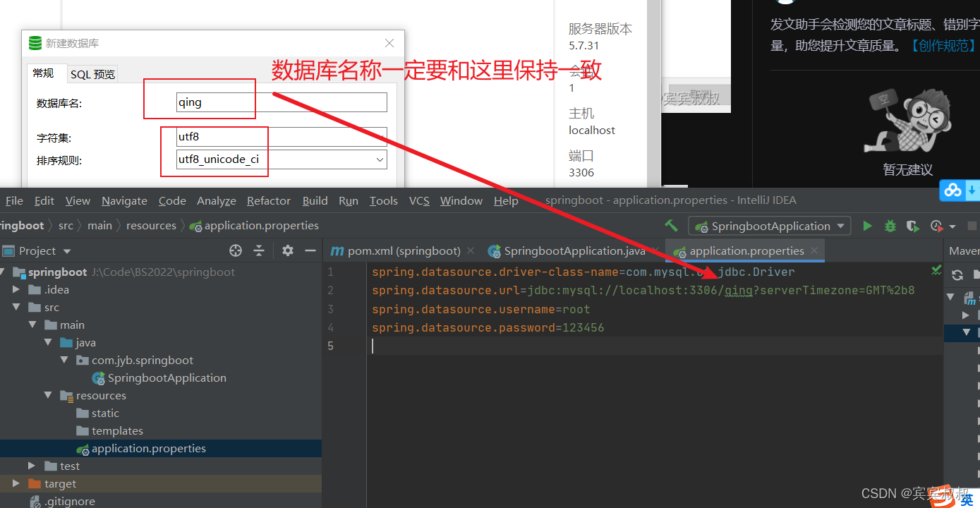Collapse the resources folder arrow
Viewport: 980px width, 508px height.
(48, 395)
